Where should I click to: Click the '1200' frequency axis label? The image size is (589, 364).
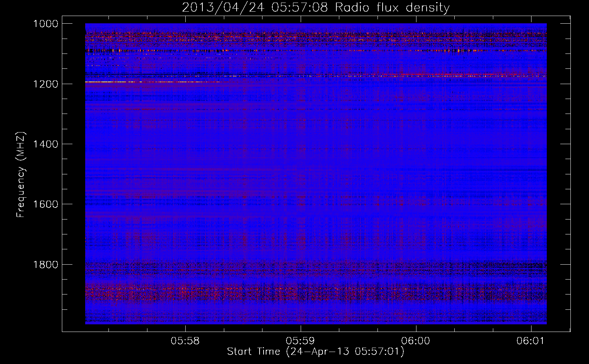click(x=46, y=84)
